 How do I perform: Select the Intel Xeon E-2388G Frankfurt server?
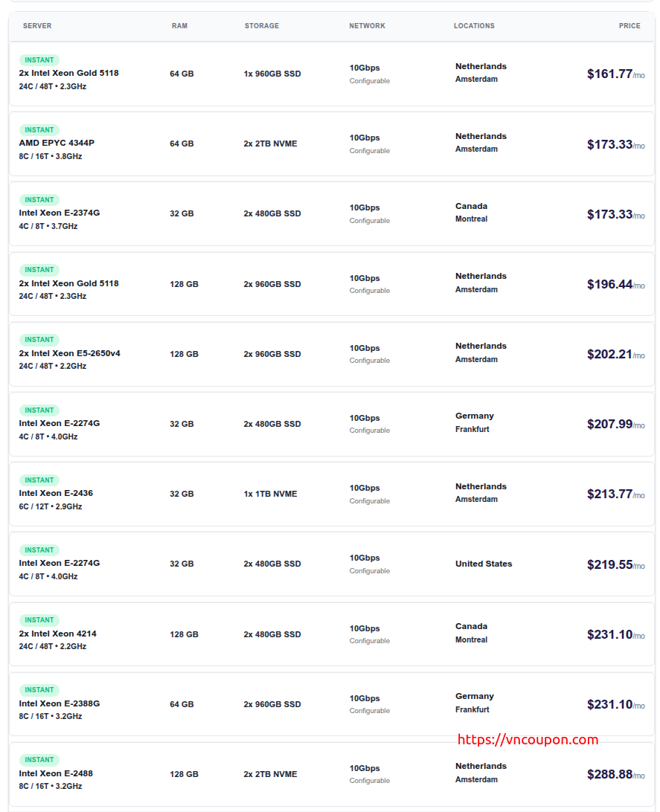click(x=60, y=704)
